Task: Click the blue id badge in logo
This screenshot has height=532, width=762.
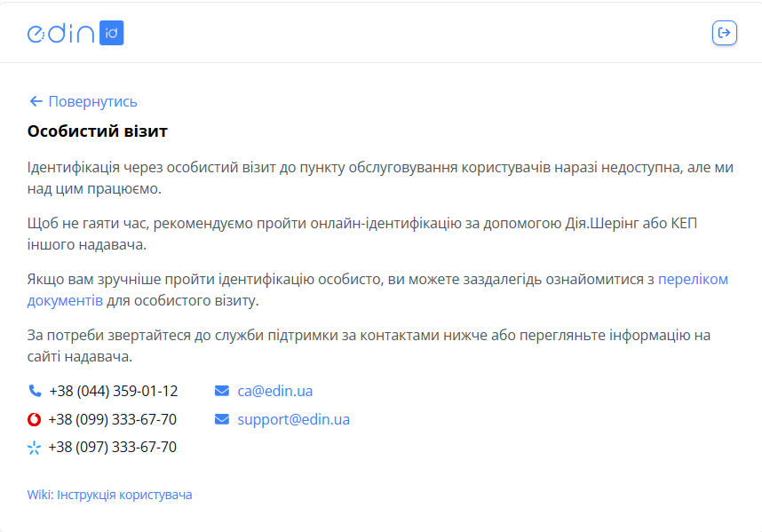Action: click(x=112, y=33)
